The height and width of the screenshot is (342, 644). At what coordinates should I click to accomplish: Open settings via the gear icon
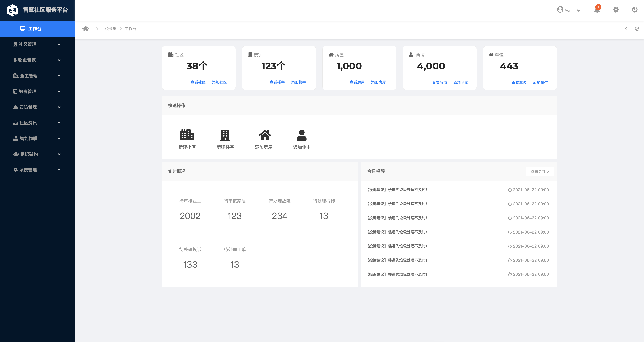tap(616, 10)
